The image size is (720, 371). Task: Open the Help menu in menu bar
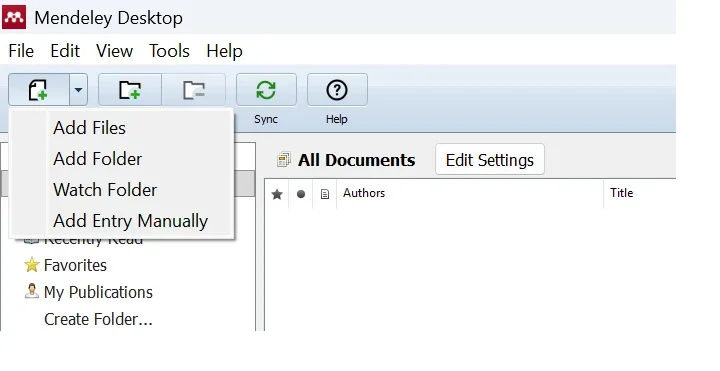click(224, 51)
